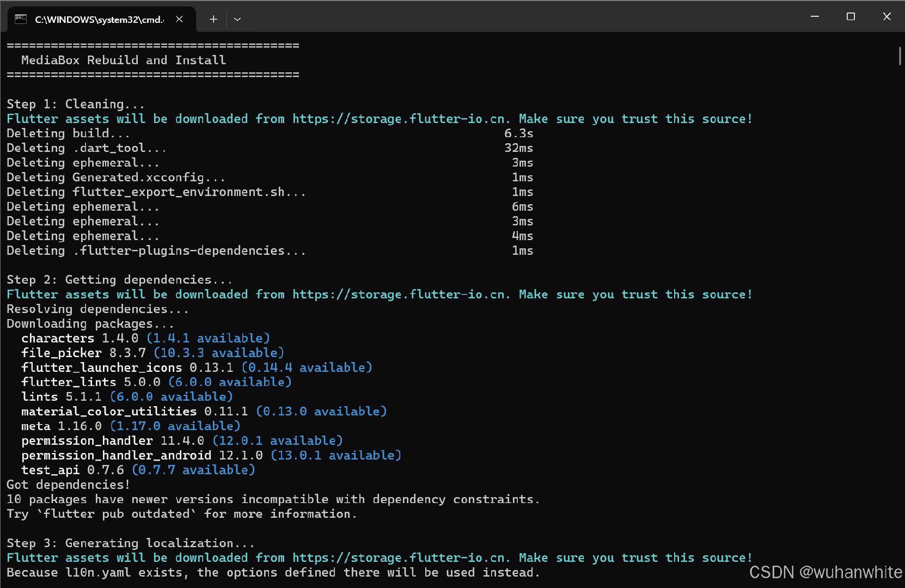905x588 pixels.
Task: Close the terminal window
Action: 886,17
